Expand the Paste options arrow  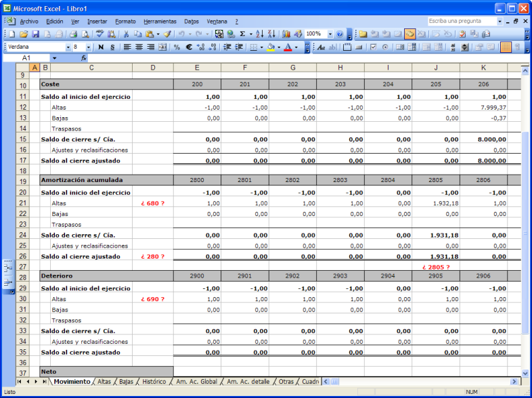[x=158, y=34]
